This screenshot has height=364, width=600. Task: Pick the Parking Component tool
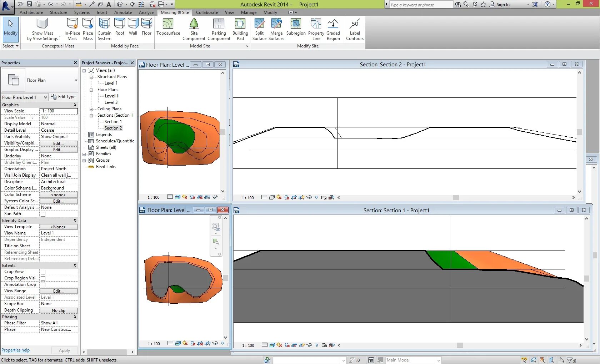219,30
